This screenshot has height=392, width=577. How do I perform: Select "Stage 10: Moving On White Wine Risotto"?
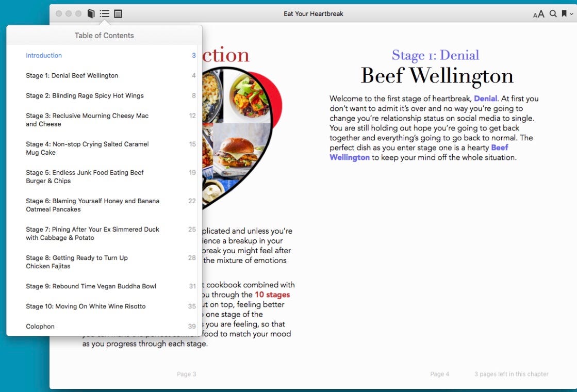pyautogui.click(x=86, y=306)
